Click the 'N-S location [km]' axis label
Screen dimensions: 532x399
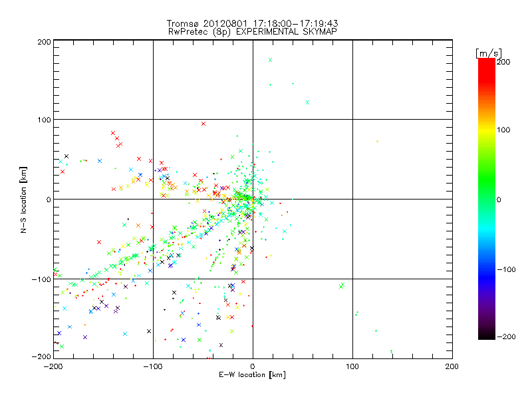coord(23,199)
